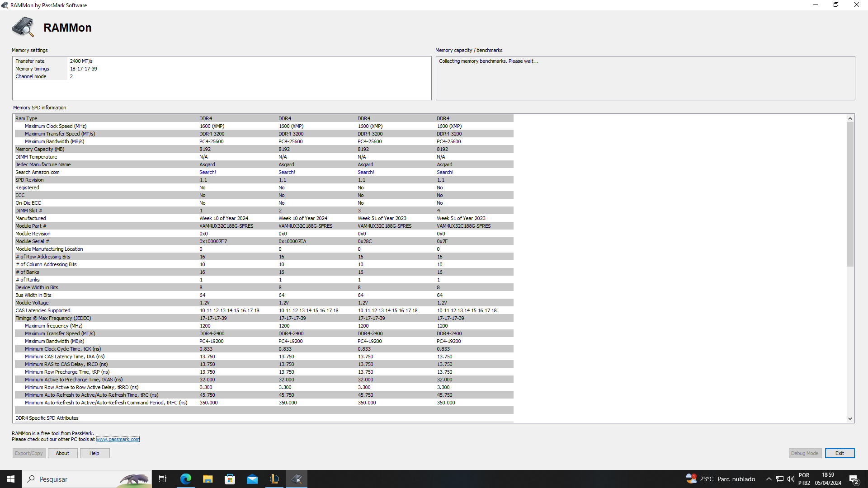This screenshot has height=488, width=868.
Task: Click the SPD list scroll up arrow
Action: pyautogui.click(x=850, y=118)
